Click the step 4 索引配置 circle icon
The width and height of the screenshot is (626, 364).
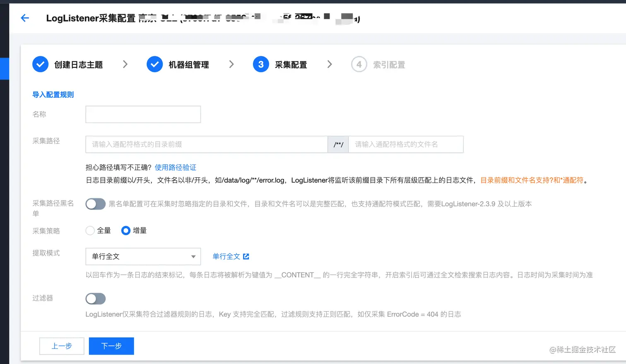coord(359,64)
